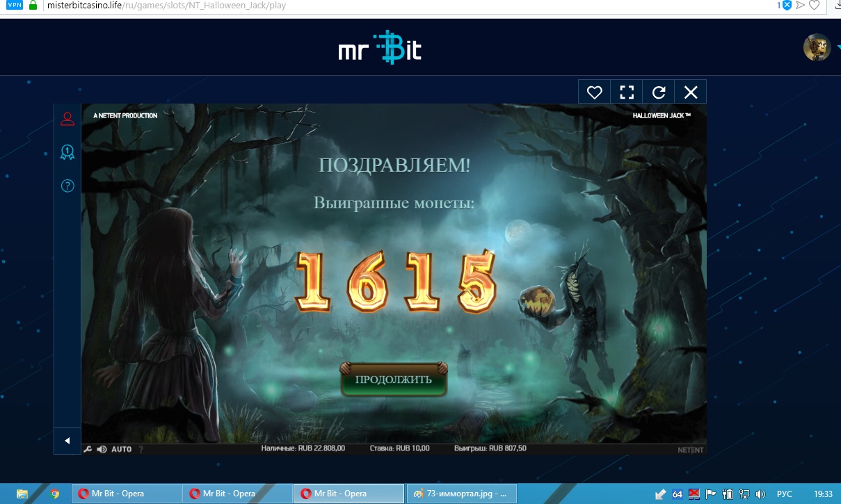Click the pen tray icon
Viewport: 841px width, 504px height.
click(x=661, y=495)
